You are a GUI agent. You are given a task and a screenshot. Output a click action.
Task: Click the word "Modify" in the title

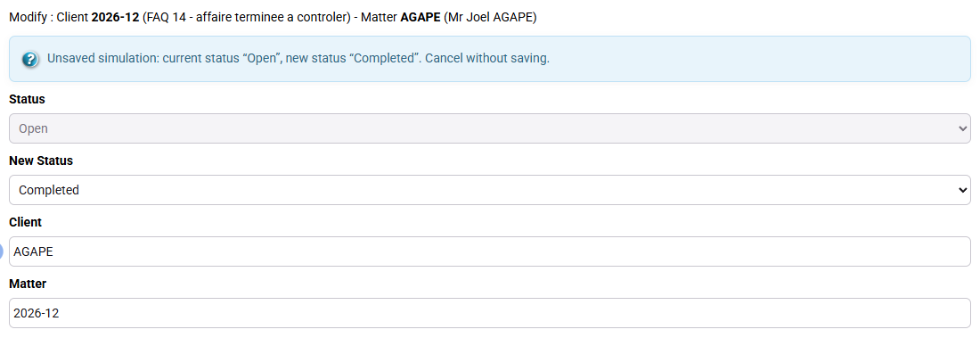point(28,17)
